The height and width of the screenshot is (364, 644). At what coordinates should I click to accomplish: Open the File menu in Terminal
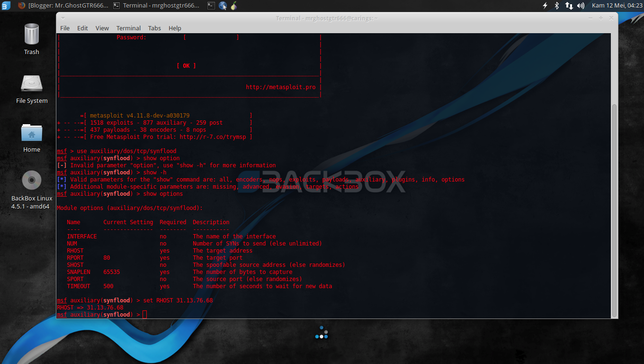[65, 28]
